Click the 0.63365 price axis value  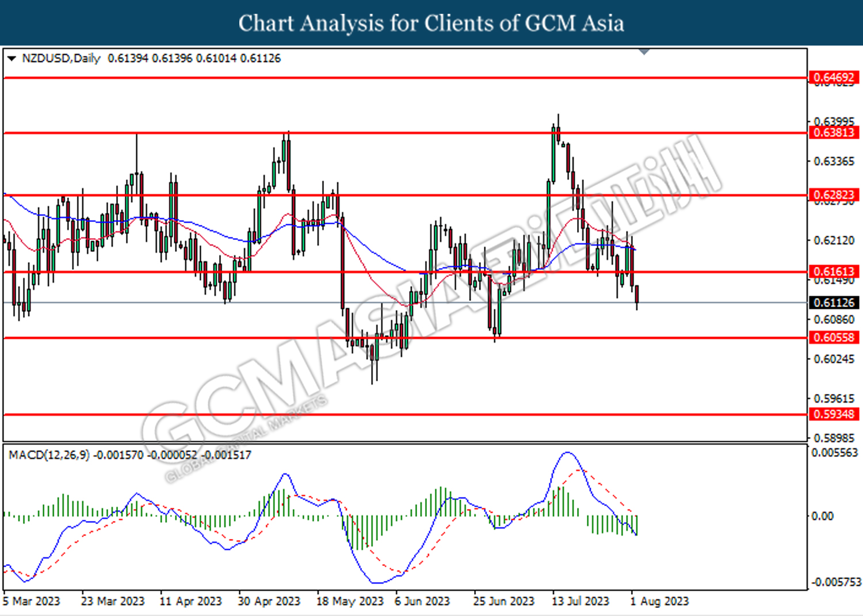tap(834, 161)
